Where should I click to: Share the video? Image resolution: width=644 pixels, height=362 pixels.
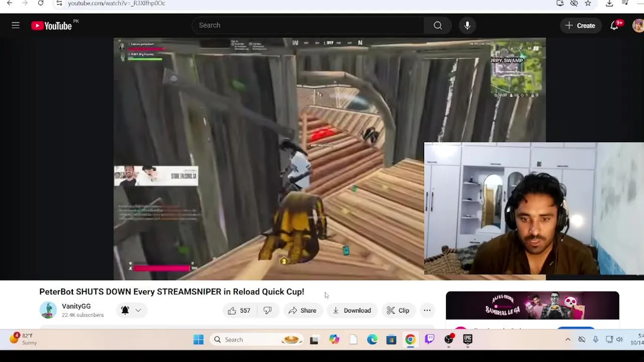[302, 310]
